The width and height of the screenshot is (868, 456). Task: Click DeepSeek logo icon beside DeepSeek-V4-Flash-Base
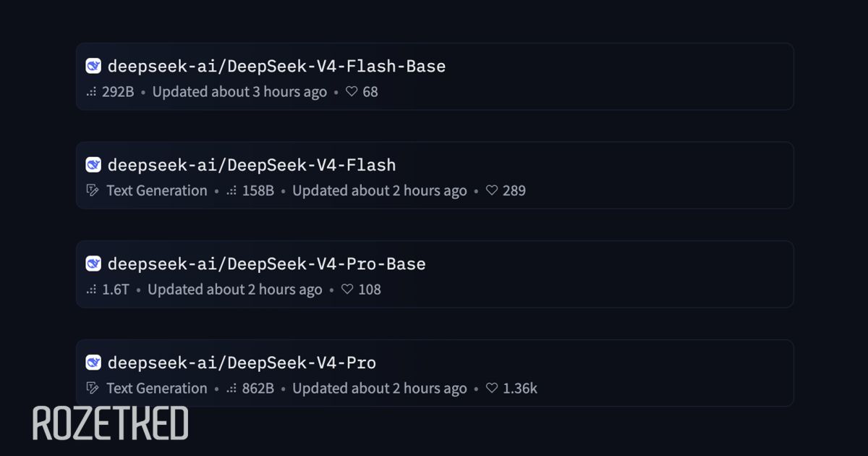click(93, 66)
